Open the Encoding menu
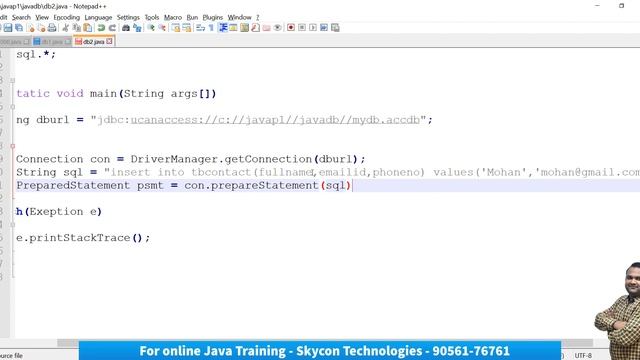Viewport: 640px width, 360px height. pos(67,18)
